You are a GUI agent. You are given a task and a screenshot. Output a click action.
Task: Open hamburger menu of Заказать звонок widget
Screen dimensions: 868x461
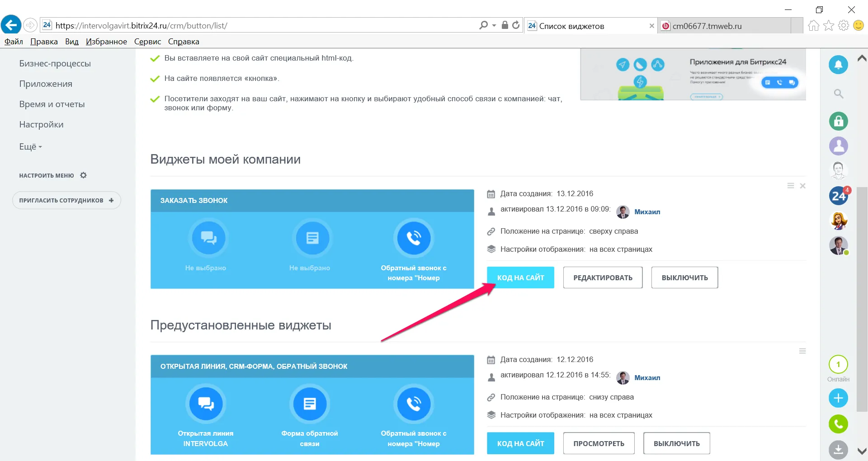(x=791, y=186)
